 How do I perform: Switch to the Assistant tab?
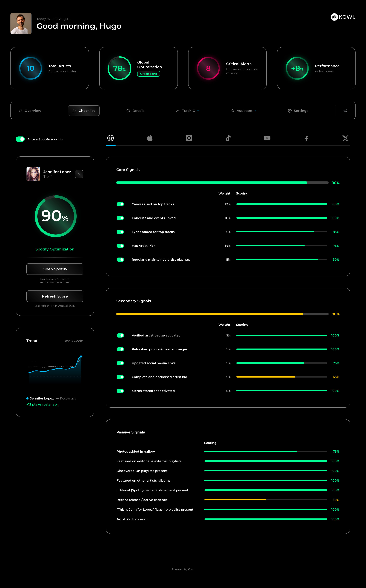[244, 111]
